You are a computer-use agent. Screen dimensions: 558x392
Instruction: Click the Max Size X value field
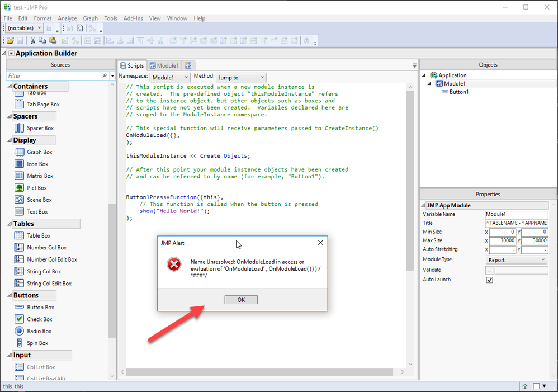503,240
